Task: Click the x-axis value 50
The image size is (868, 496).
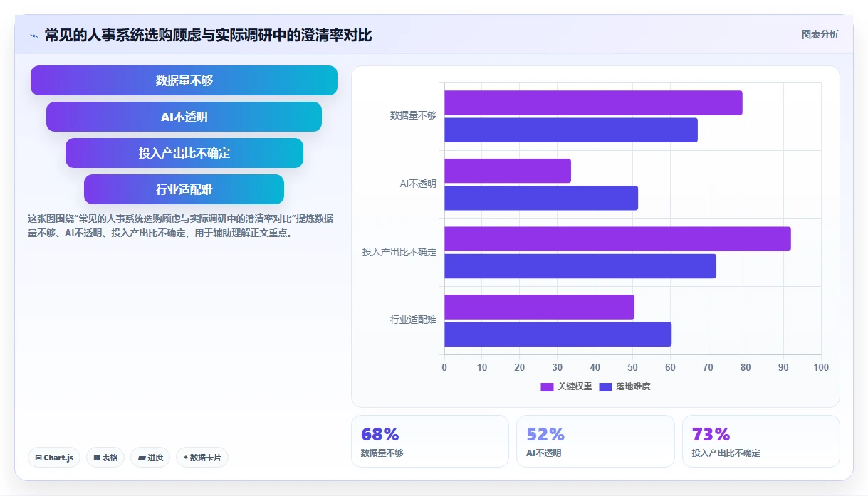Action: click(x=632, y=368)
